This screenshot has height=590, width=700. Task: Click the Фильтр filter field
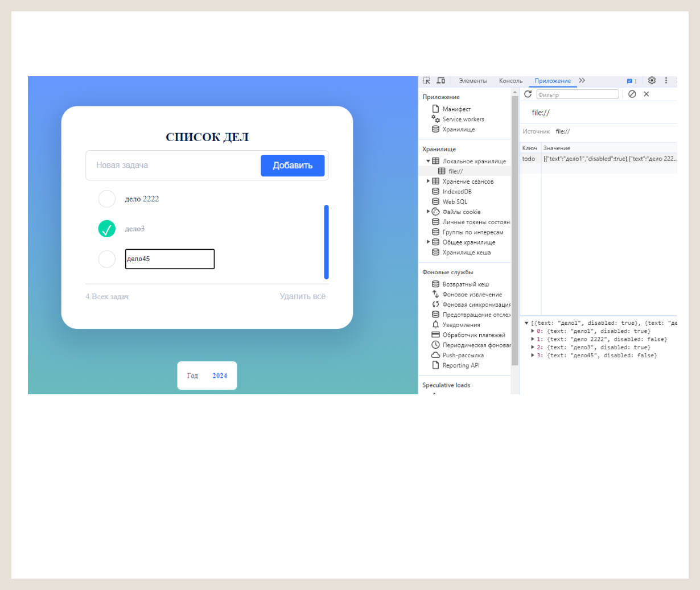(x=577, y=94)
